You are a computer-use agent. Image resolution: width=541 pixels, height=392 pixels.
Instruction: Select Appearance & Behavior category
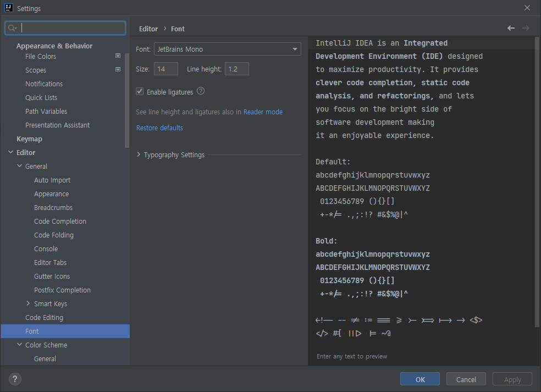54,46
